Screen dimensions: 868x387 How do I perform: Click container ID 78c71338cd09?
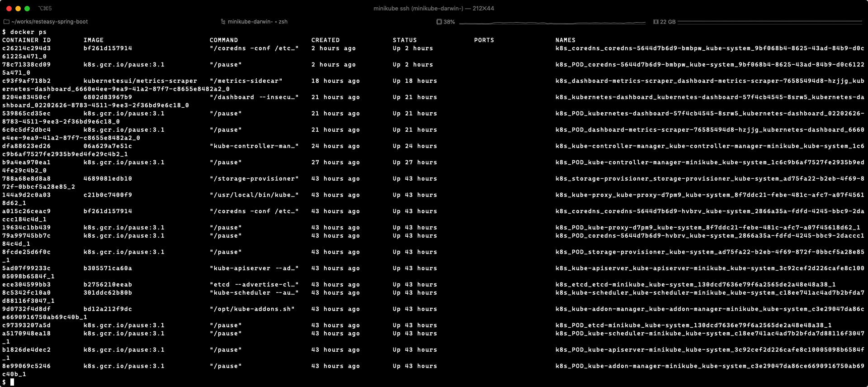tap(27, 65)
